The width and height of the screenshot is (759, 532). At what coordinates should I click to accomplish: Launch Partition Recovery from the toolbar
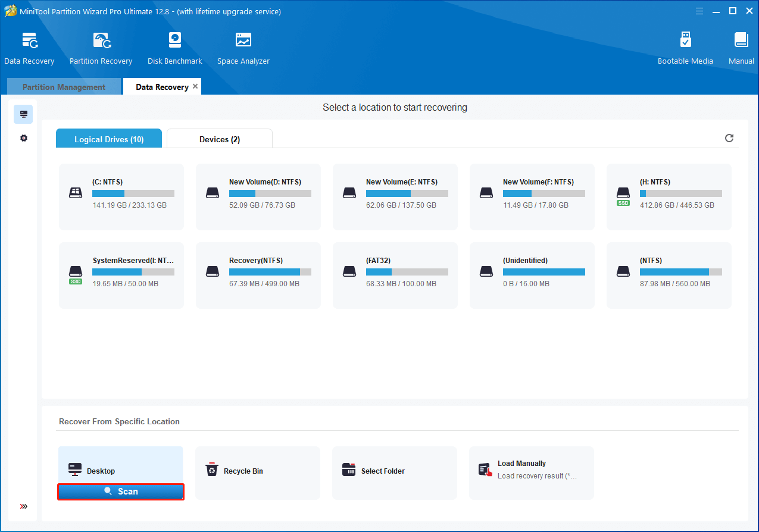[x=101, y=48]
